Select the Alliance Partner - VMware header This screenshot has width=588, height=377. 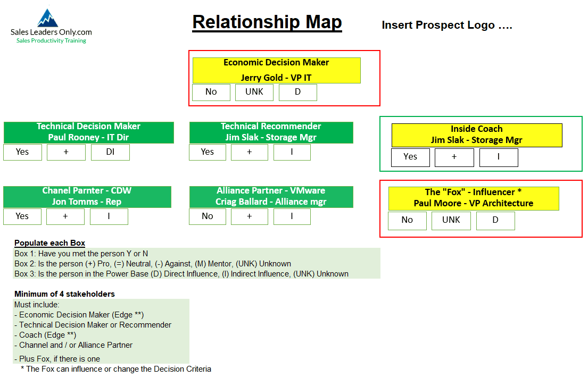click(x=271, y=196)
